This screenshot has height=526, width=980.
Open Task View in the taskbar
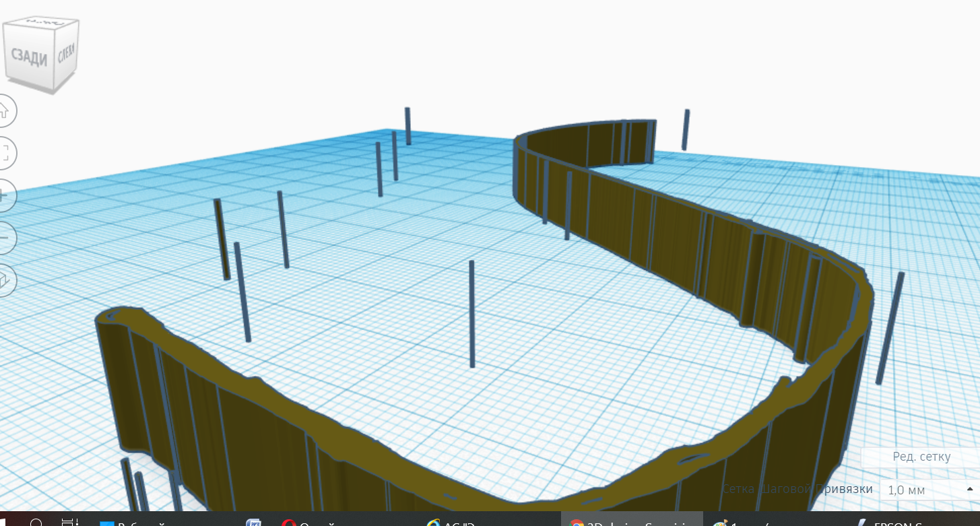[69, 523]
